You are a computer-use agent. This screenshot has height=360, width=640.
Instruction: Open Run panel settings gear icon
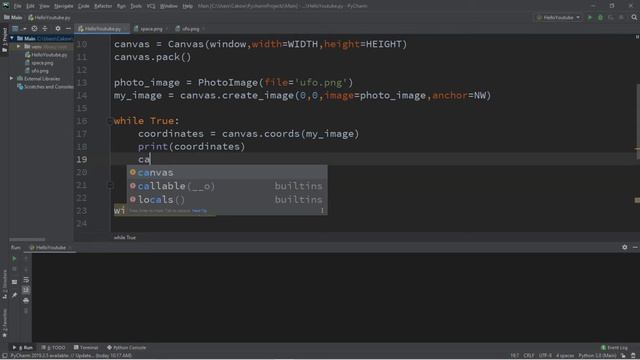tap(624, 247)
